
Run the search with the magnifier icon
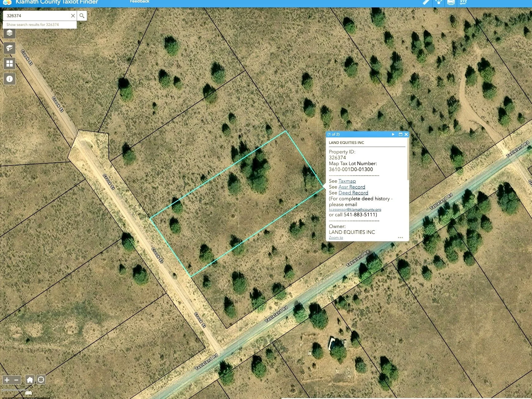click(x=82, y=15)
